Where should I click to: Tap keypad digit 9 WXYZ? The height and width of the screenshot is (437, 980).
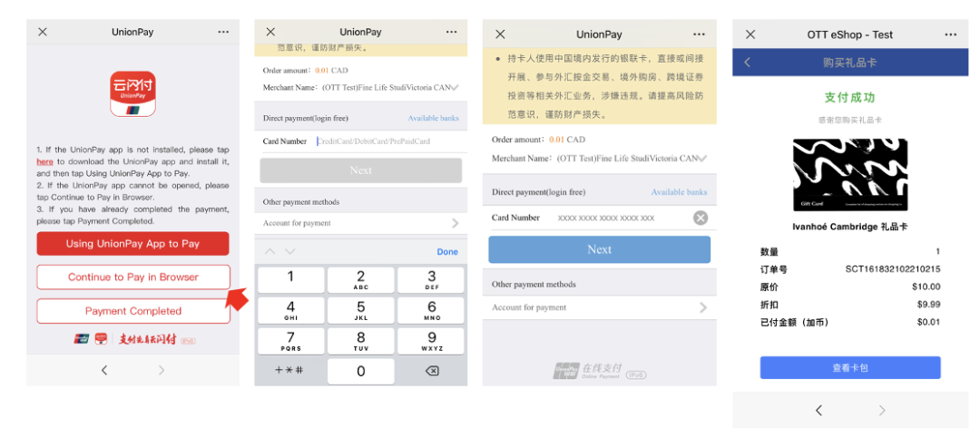click(x=431, y=341)
